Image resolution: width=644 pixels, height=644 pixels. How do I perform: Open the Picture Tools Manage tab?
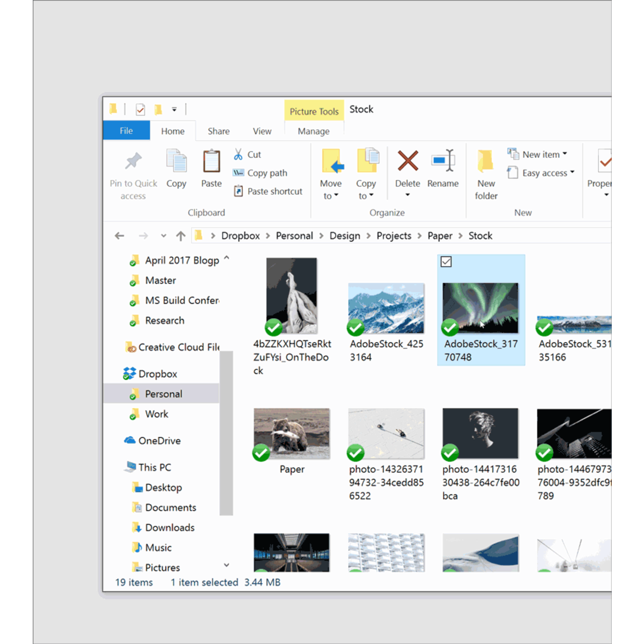click(x=313, y=131)
